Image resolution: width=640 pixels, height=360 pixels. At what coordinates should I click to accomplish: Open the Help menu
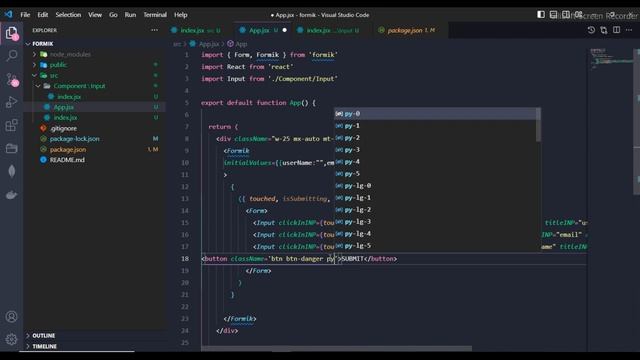[x=180, y=15]
